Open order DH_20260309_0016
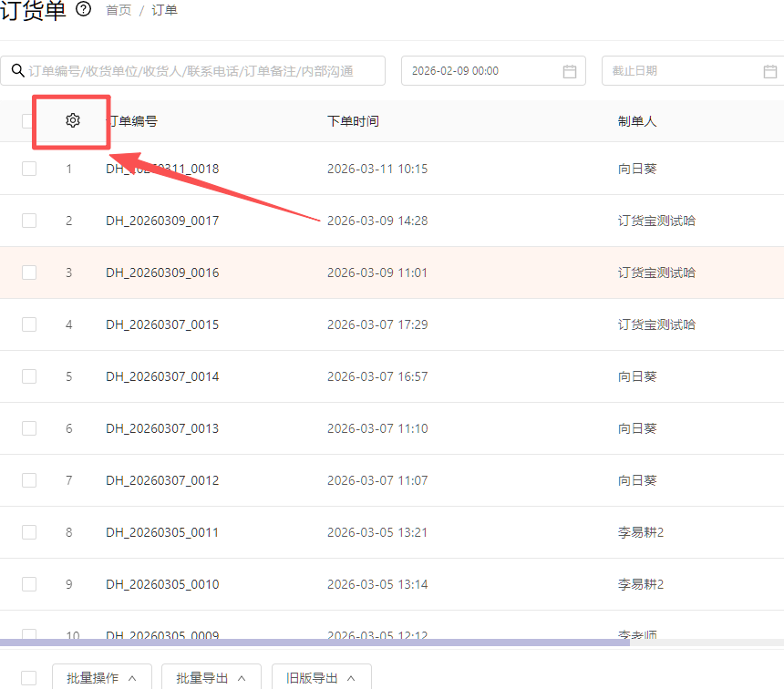Image resolution: width=784 pixels, height=689 pixels. tap(162, 273)
